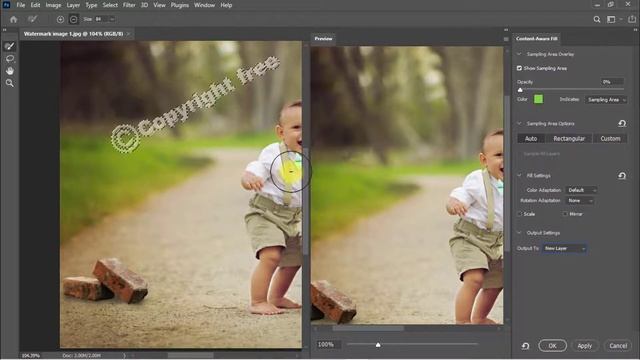Click the Share icon at top right
Image resolution: width=640 pixels, height=360 pixels.
632,19
